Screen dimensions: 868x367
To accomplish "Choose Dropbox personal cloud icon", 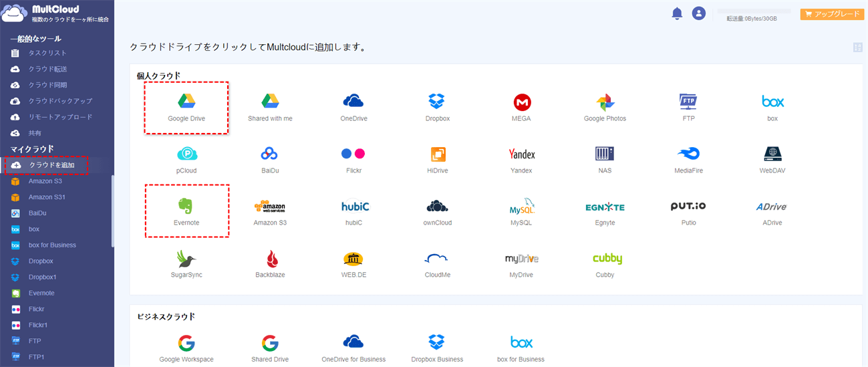I will click(x=437, y=107).
